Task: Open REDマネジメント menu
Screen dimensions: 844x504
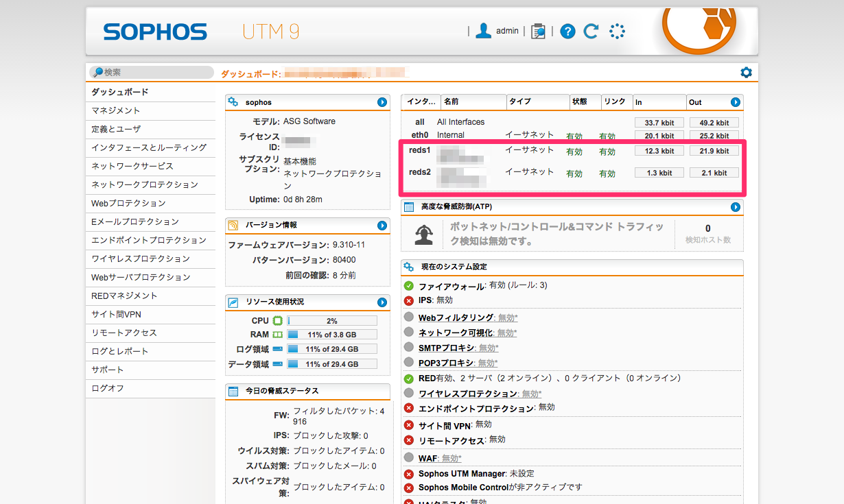Action: tap(150, 296)
